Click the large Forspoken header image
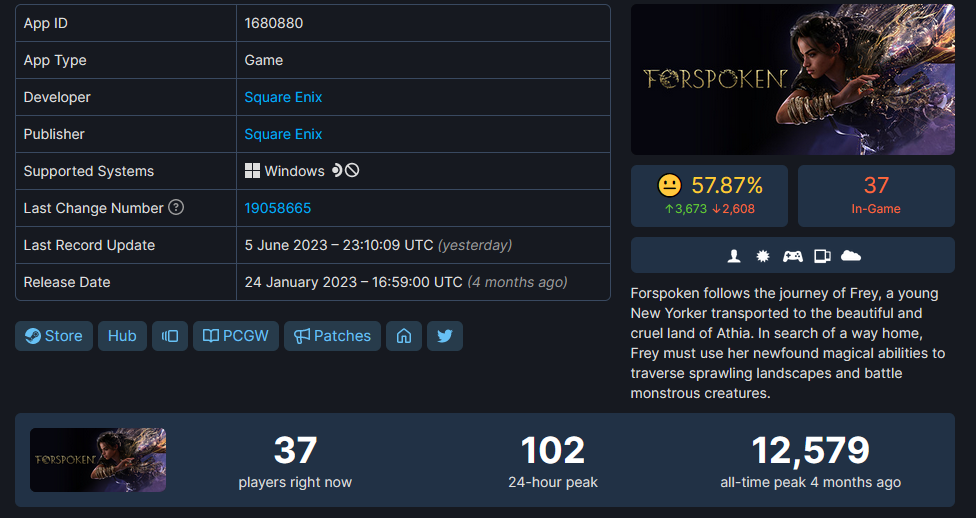Screen dimensions: 976x518 coord(793,79)
